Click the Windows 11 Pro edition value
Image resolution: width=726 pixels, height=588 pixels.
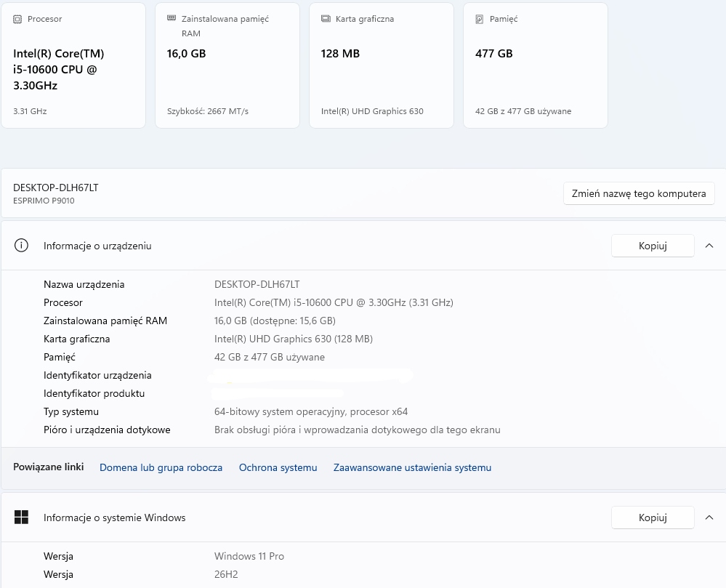coord(249,556)
